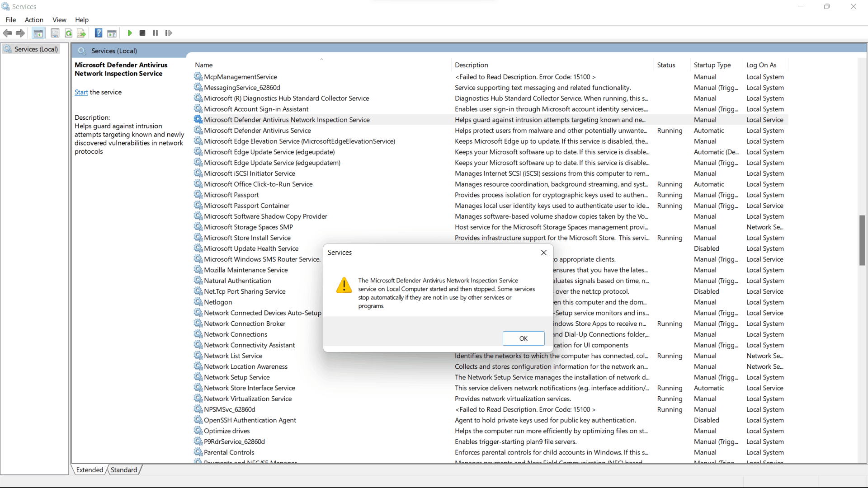The height and width of the screenshot is (488, 868).
Task: Click the vertical scrollbar thumb in services list
Action: (x=862, y=240)
